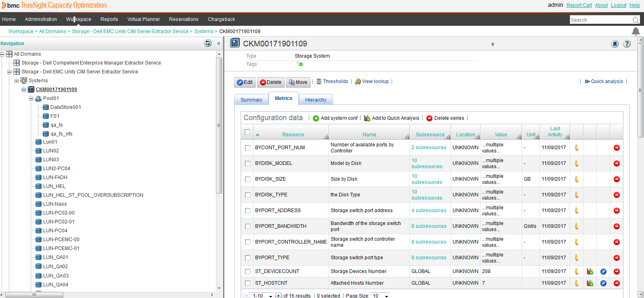Click the Delete system button
This screenshot has width=644, height=298.
[271, 82]
